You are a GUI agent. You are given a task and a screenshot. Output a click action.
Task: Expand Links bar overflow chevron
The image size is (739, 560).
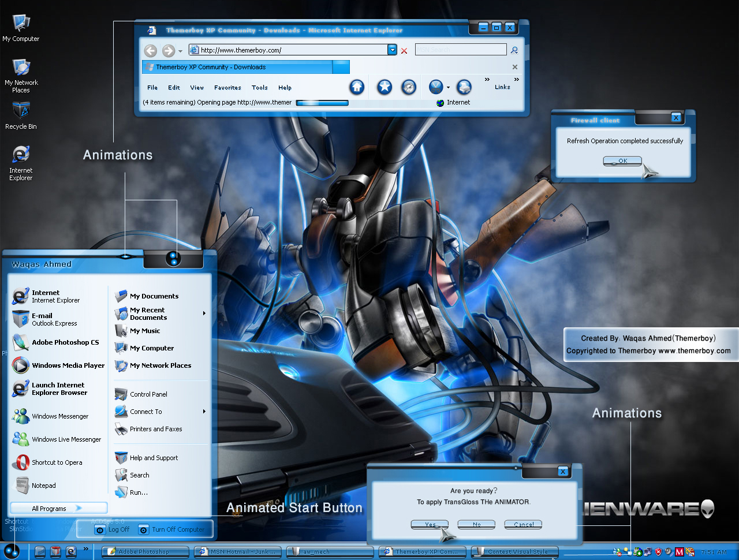(x=516, y=79)
